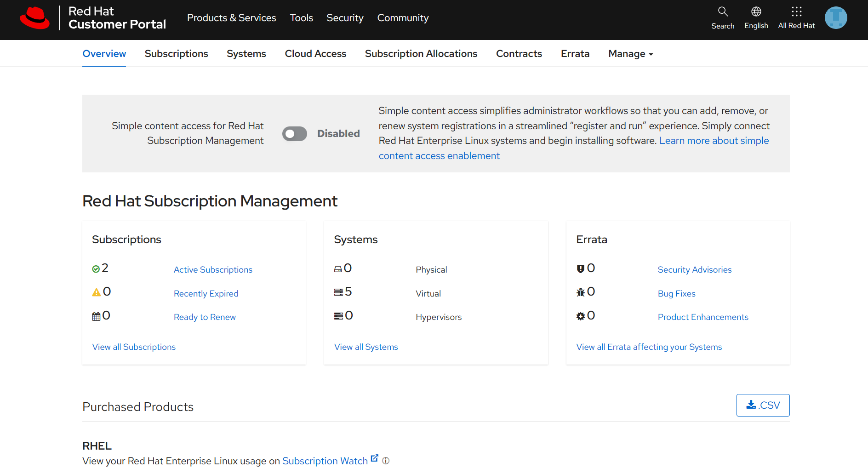This screenshot has height=468, width=868.
Task: Open the user avatar profile icon
Action: (836, 18)
